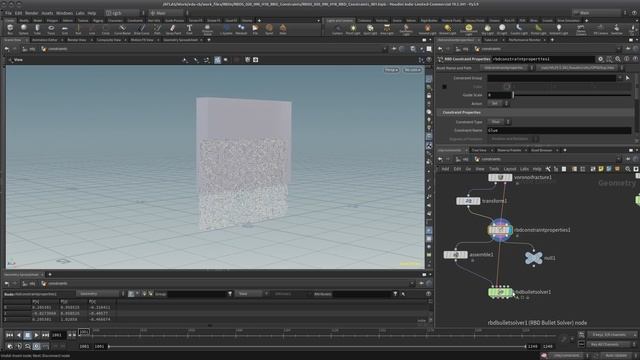
Task: Click the Torus shelf tool
Action: pyautogui.click(x=51, y=29)
